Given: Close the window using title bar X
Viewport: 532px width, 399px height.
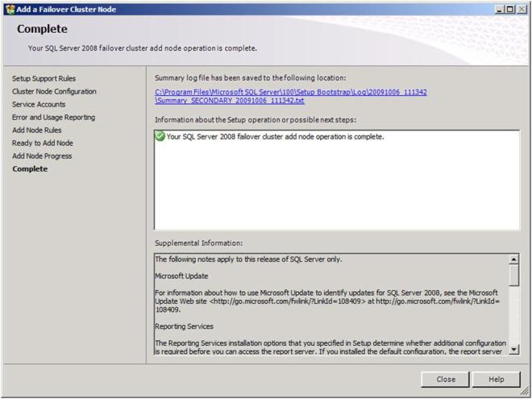Looking at the screenshot, I should click(x=522, y=8).
